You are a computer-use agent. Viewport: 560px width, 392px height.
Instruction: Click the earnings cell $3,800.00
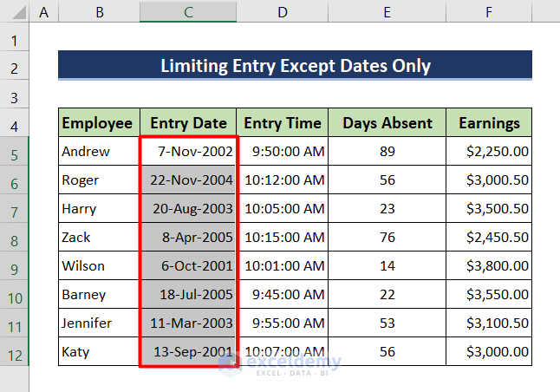[490, 266]
